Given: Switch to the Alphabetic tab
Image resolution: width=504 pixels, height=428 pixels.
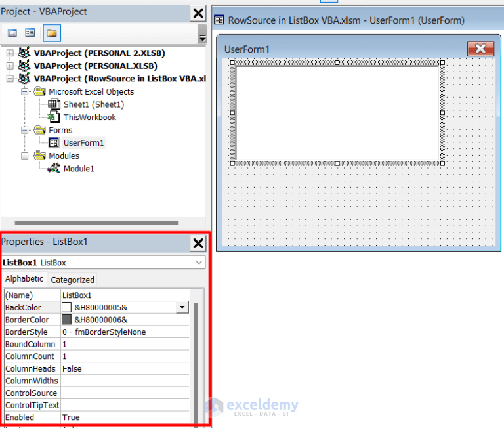Looking at the screenshot, I should click(x=24, y=279).
